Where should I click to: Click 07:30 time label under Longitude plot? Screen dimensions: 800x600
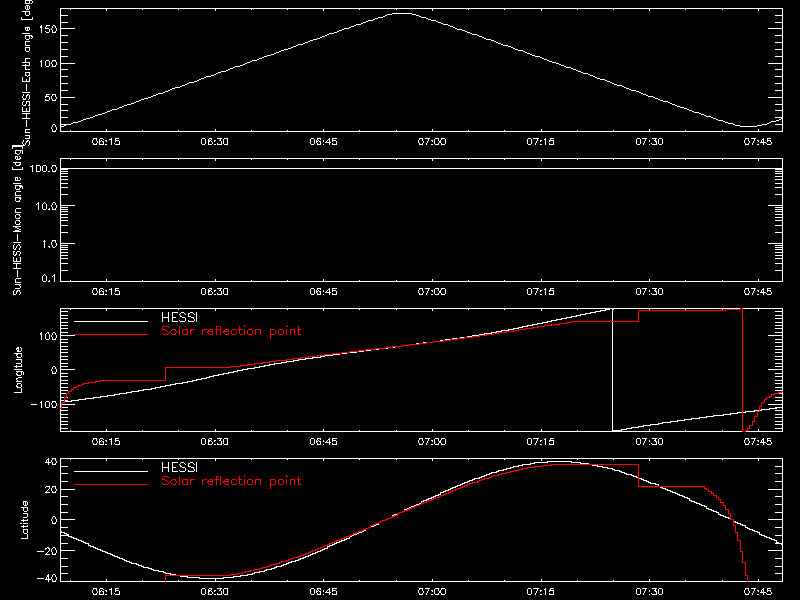649,442
